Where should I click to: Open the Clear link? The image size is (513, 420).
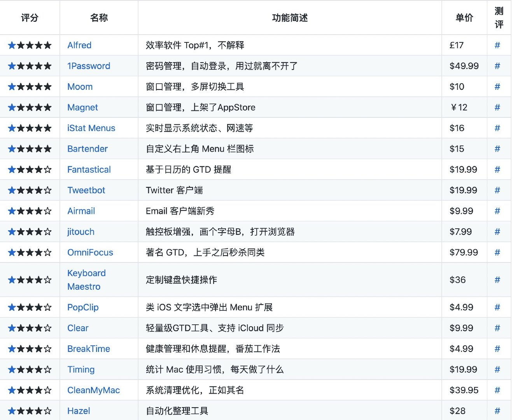pos(78,328)
